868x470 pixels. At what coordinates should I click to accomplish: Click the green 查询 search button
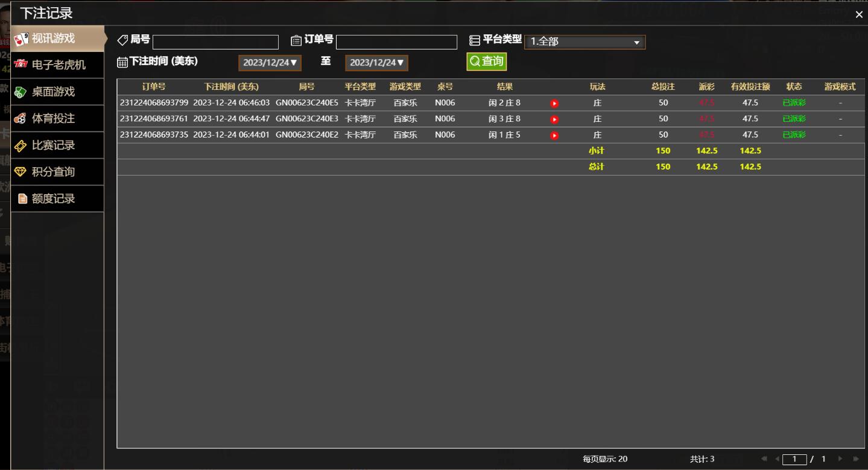(486, 62)
